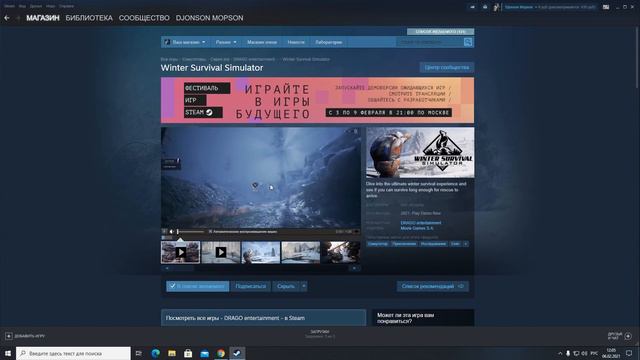
Task: Open the Windows action center icon
Action: pyautogui.click(x=629, y=353)
